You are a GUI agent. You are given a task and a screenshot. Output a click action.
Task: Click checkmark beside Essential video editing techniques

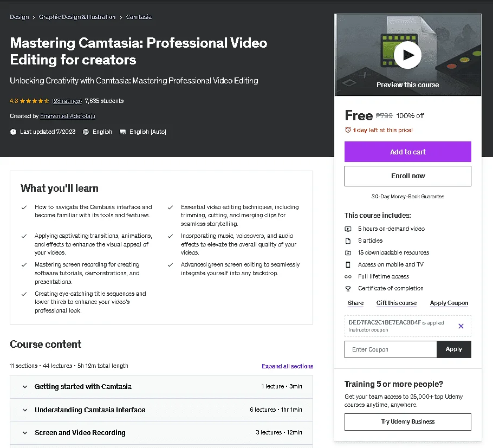pos(170,207)
